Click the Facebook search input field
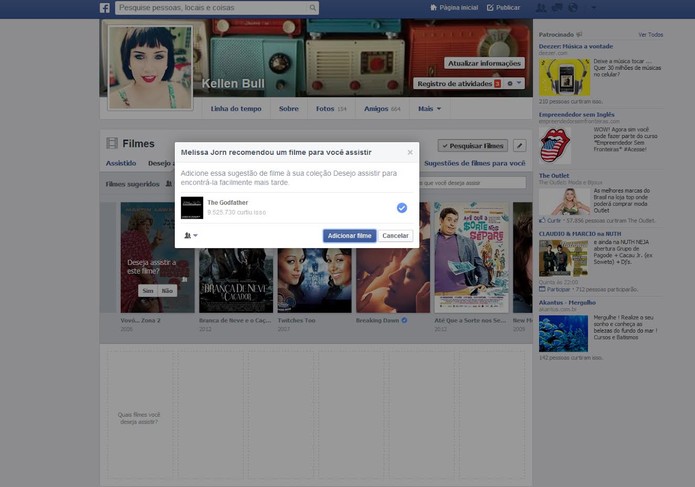 coord(211,8)
